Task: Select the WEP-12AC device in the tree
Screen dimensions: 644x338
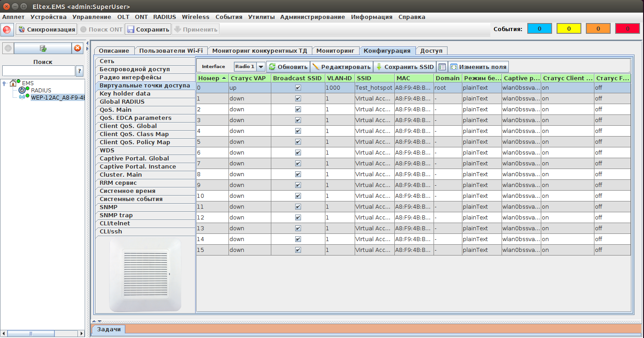Action: click(x=58, y=98)
